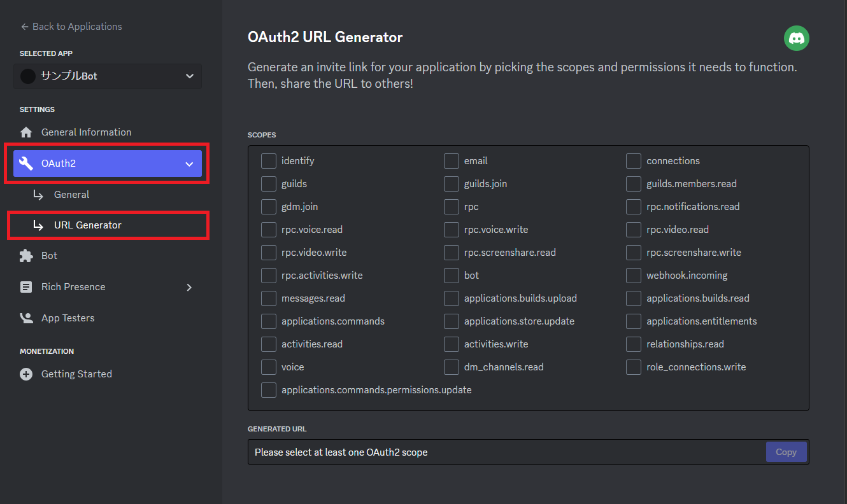Check the applications.entitlements scope checkbox

pyautogui.click(x=634, y=321)
